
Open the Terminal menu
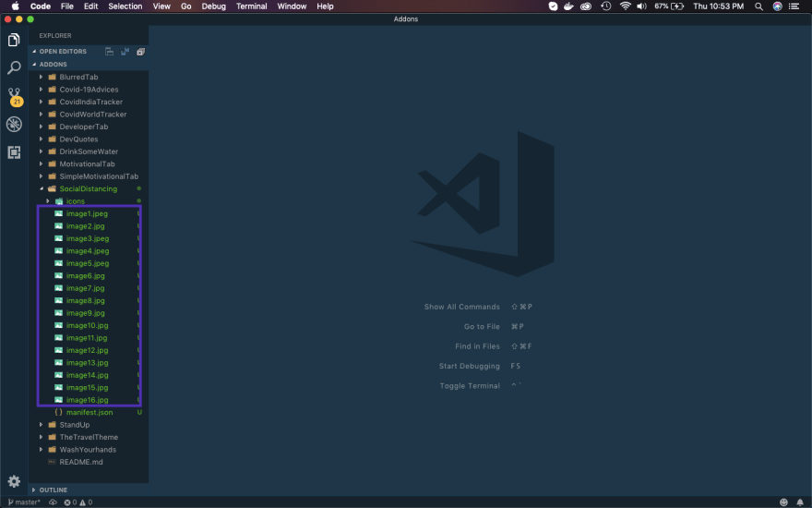pyautogui.click(x=251, y=6)
